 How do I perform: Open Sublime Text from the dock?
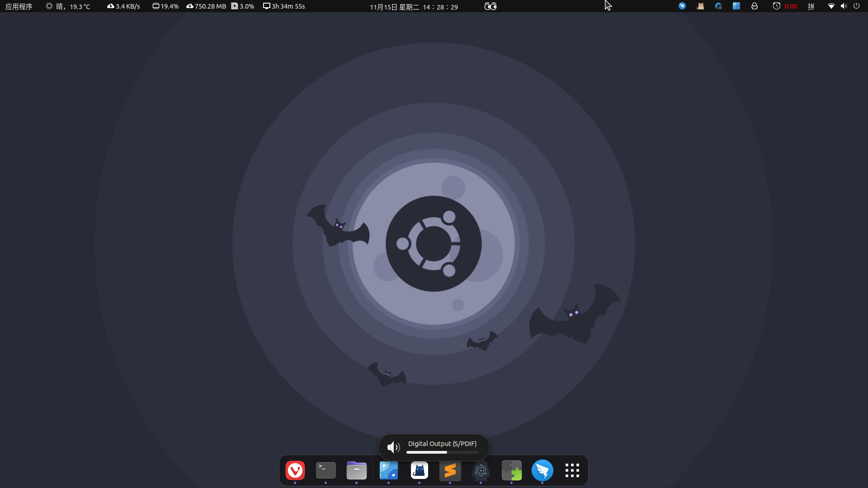pyautogui.click(x=450, y=470)
